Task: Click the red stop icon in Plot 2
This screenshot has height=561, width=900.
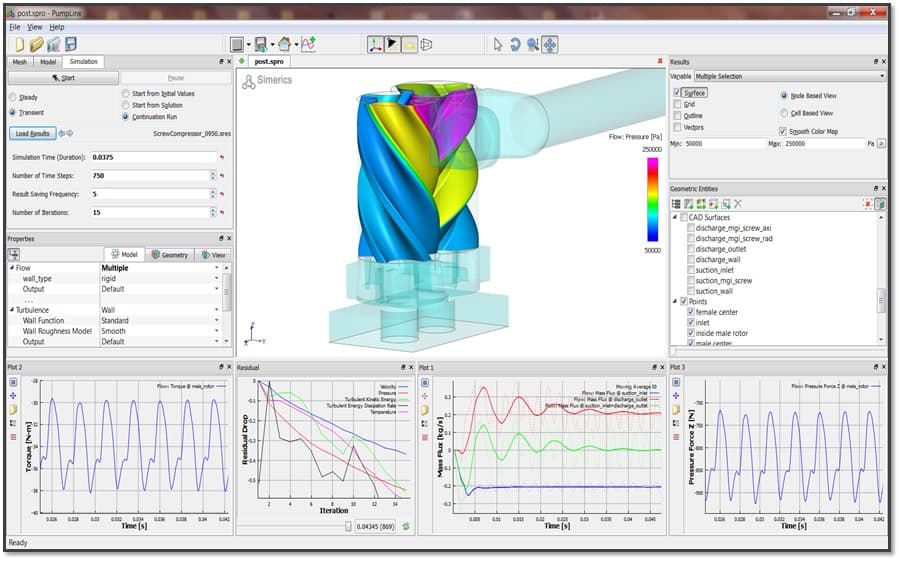Action: pyautogui.click(x=14, y=437)
